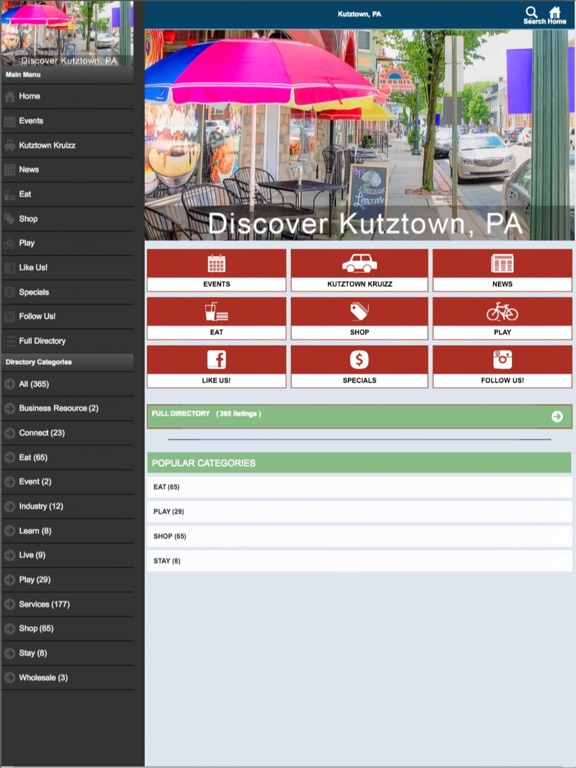The image size is (576, 768).
Task: Select Full Directory in sidebar menu
Action: pos(67,341)
